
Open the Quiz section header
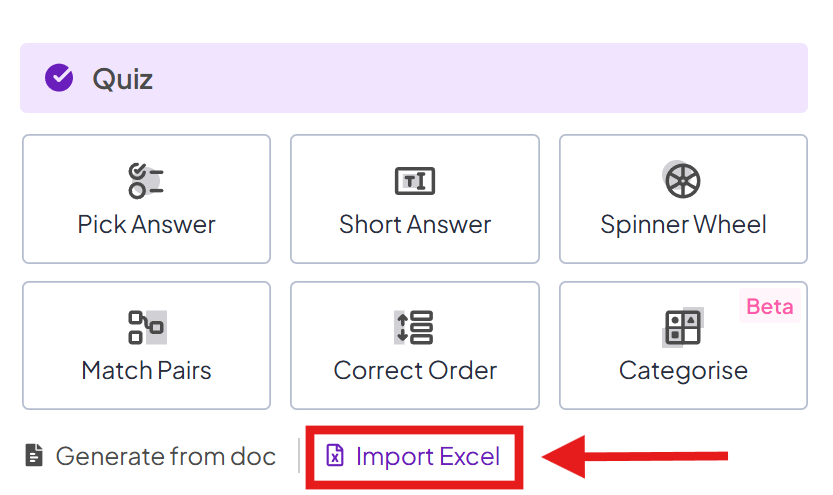pos(414,78)
